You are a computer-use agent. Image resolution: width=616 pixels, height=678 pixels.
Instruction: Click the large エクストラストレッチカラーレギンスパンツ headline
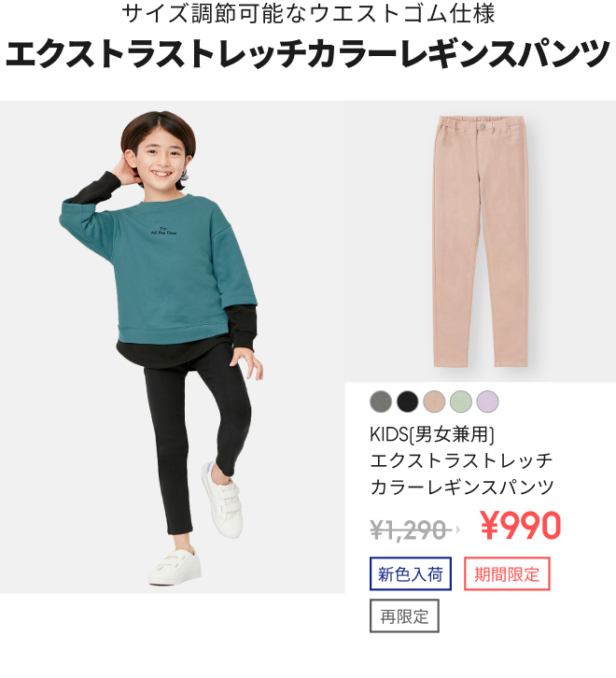[x=307, y=53]
